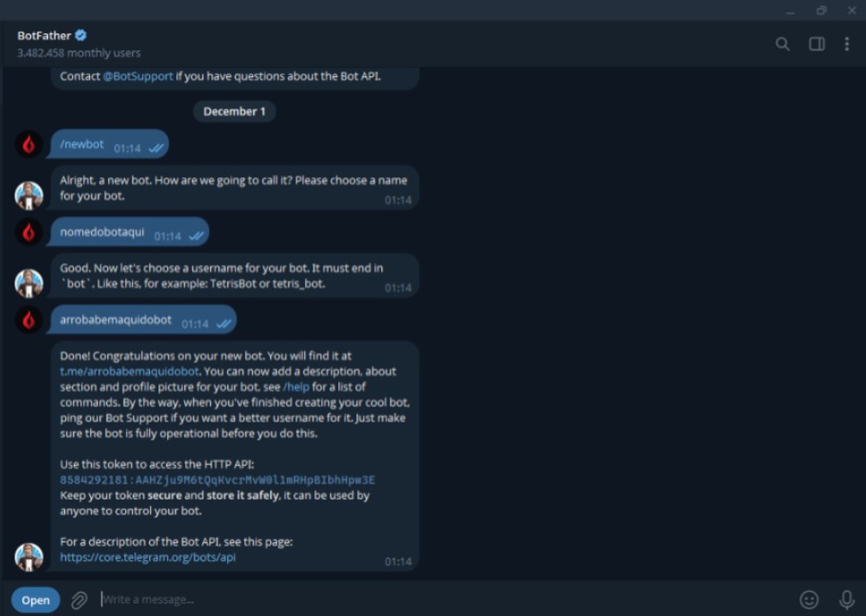
Task: Open BotFather avatar beside the API link message
Action: coord(29,557)
